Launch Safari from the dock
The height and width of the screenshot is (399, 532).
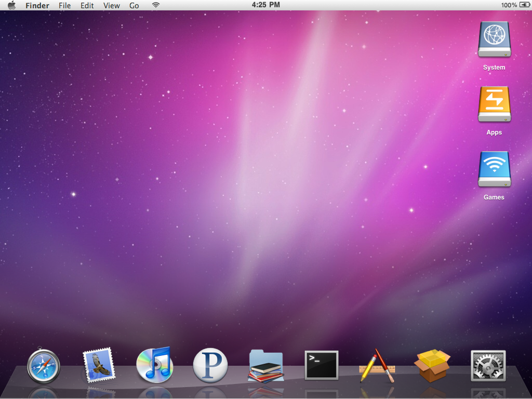click(44, 365)
